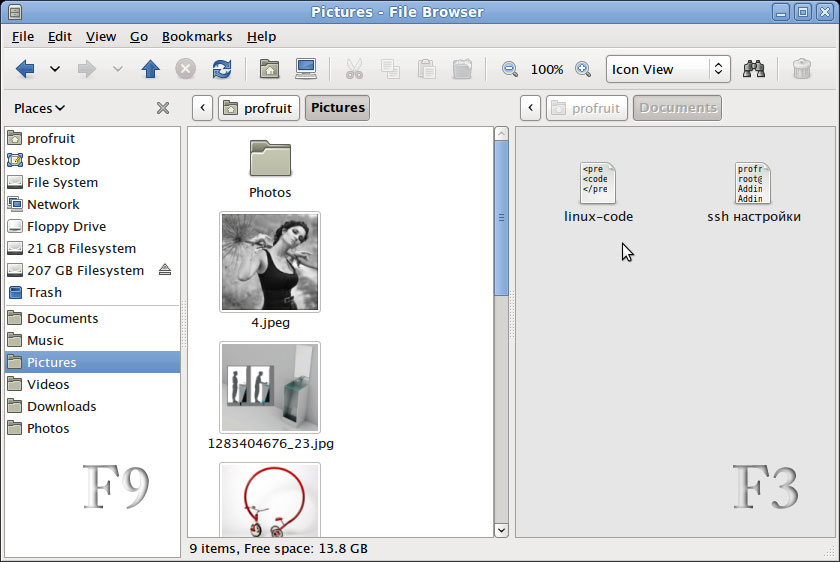Select Photos bookmark in sidebar

93,428
